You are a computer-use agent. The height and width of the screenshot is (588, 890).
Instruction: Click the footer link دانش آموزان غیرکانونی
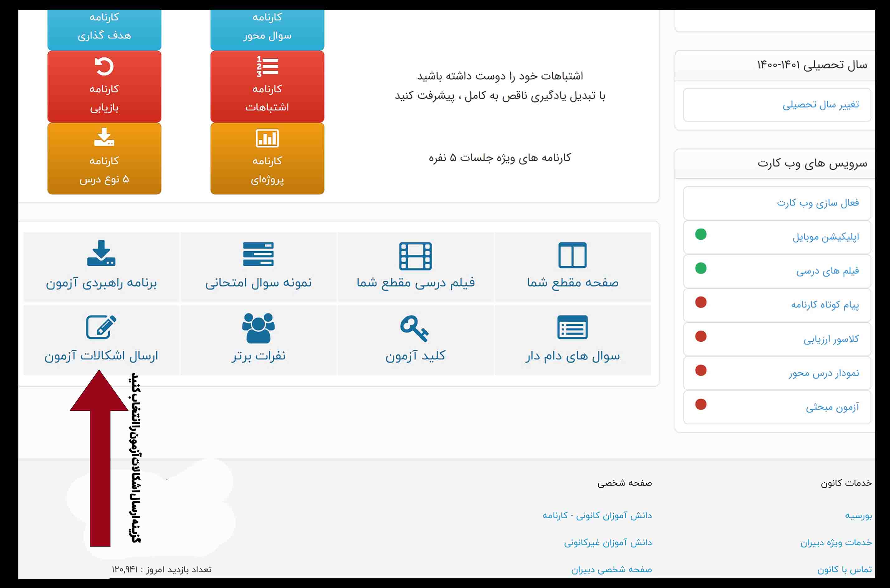[x=607, y=543]
